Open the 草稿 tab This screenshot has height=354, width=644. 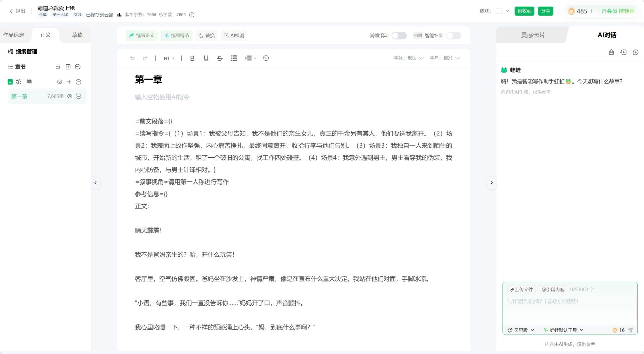pos(77,35)
